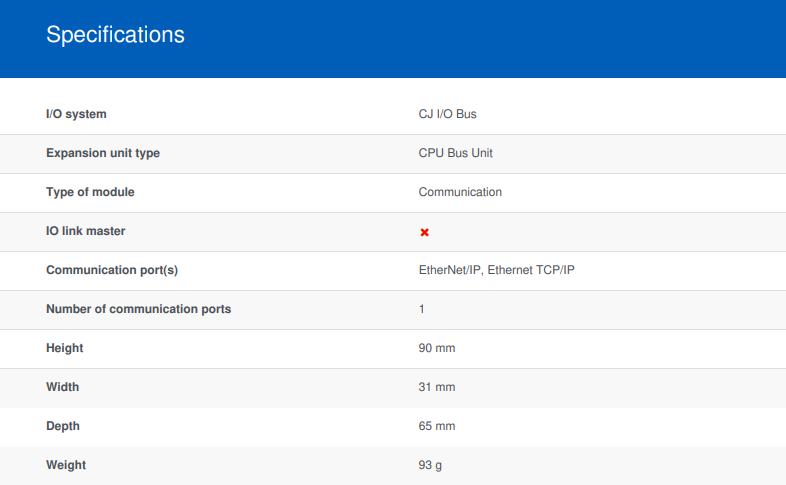Click the CPU Bus Unit value

[x=455, y=153]
